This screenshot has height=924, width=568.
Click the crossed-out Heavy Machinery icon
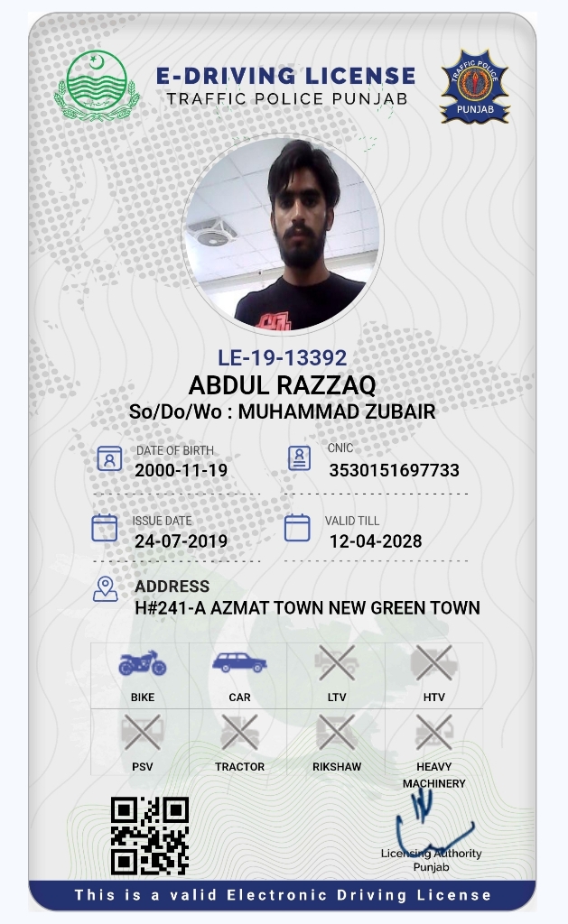coord(434,733)
